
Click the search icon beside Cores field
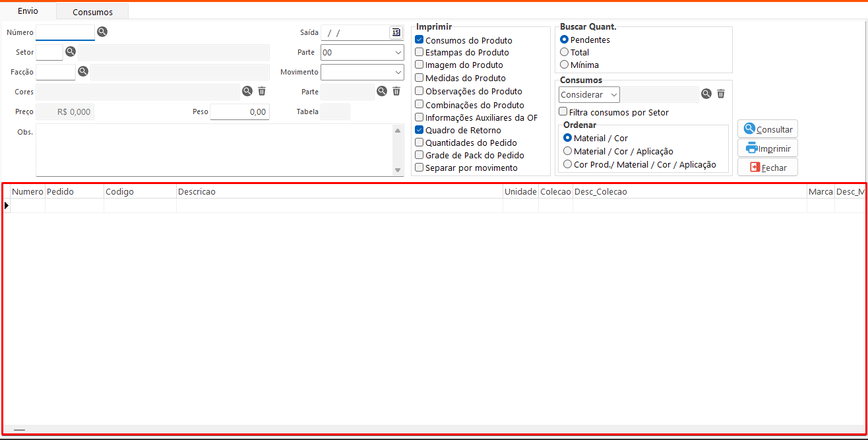pos(247,91)
